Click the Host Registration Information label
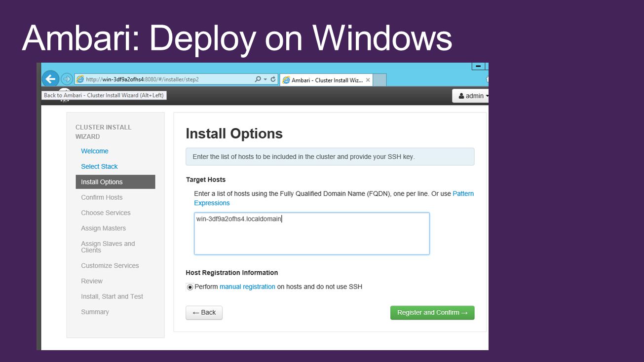The width and height of the screenshot is (644, 362). pos(232,273)
